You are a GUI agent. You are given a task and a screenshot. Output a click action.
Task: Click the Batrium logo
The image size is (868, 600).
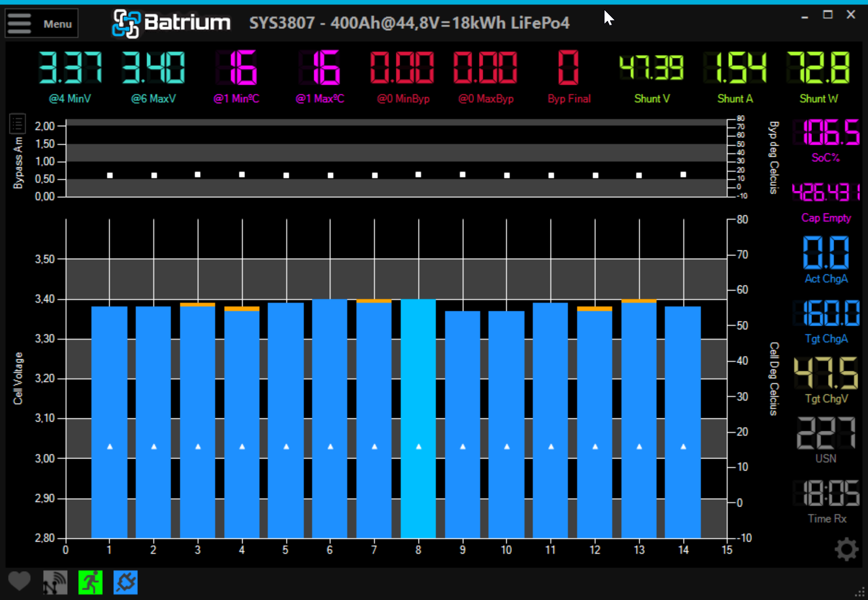click(171, 23)
